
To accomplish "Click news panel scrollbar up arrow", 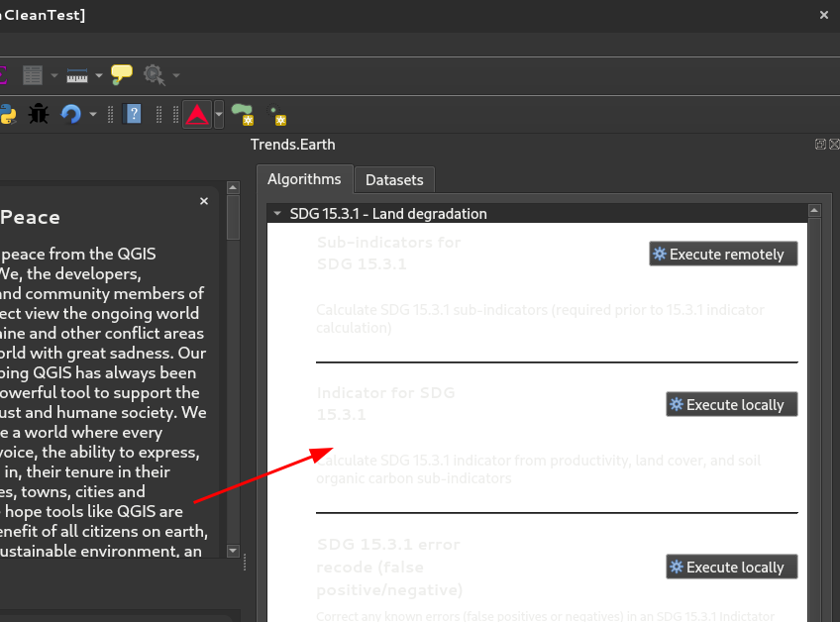I will (x=233, y=187).
